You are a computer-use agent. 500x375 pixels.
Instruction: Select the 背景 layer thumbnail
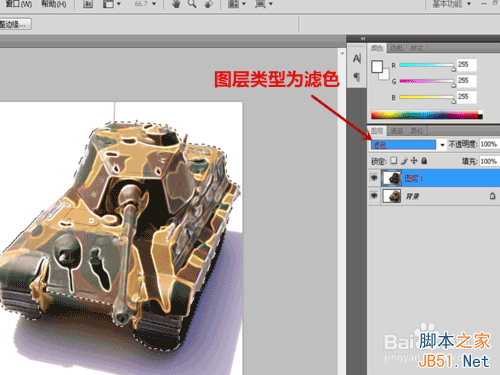(x=392, y=196)
